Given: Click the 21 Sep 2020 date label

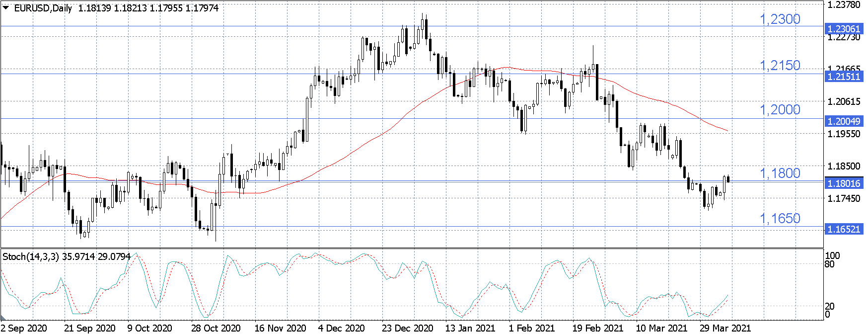Looking at the screenshot, I should (x=90, y=328).
